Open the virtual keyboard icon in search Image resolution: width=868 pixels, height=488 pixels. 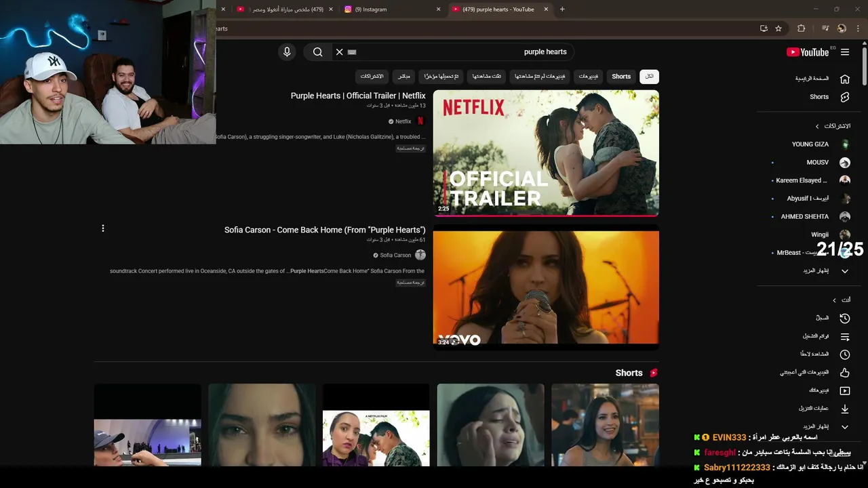(x=352, y=52)
